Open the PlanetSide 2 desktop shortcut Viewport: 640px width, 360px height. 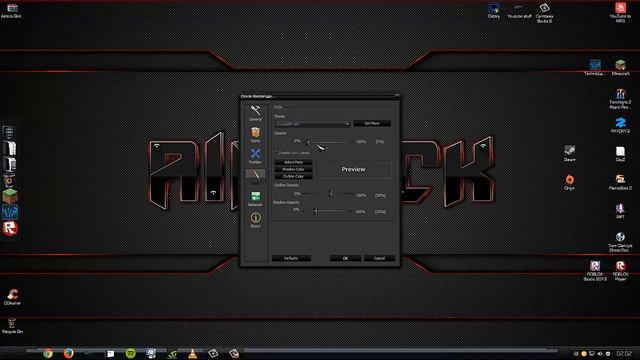pos(620,182)
